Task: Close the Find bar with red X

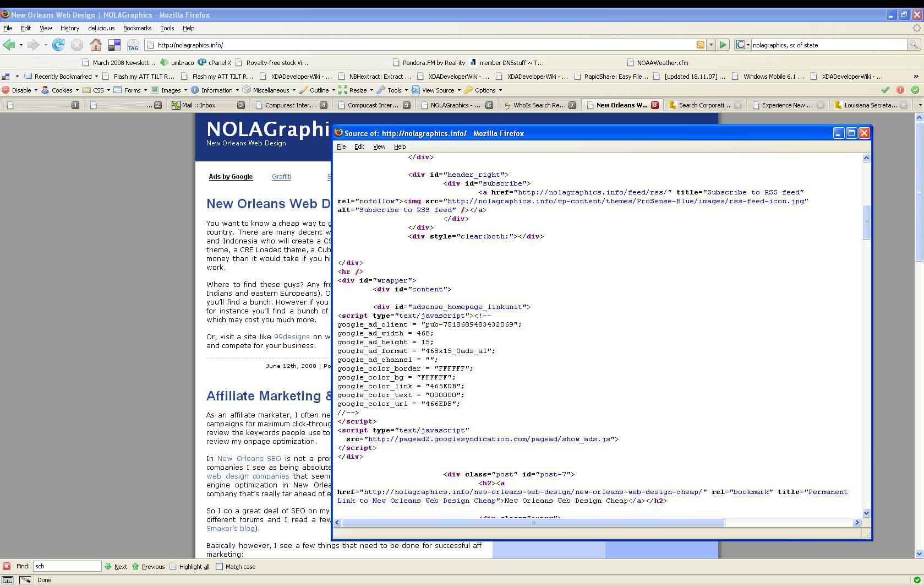Action: [x=7, y=566]
